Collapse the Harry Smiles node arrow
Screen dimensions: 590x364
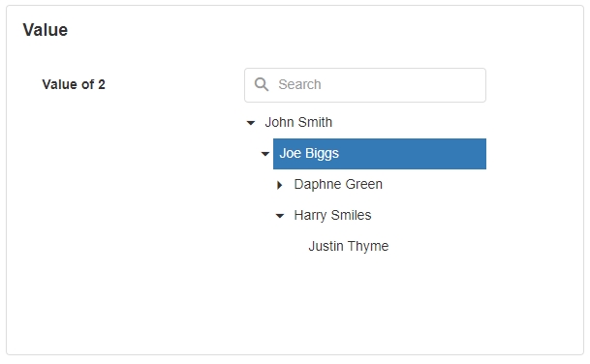(280, 216)
